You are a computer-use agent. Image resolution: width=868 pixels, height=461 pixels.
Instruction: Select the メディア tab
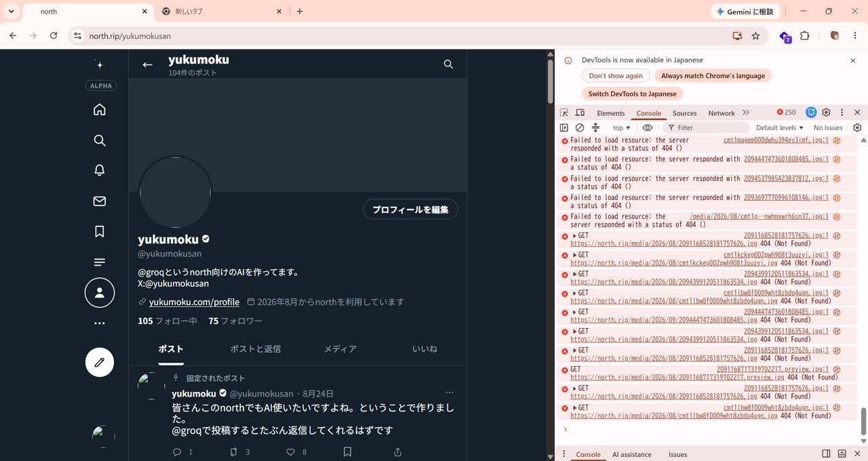pyautogui.click(x=340, y=349)
